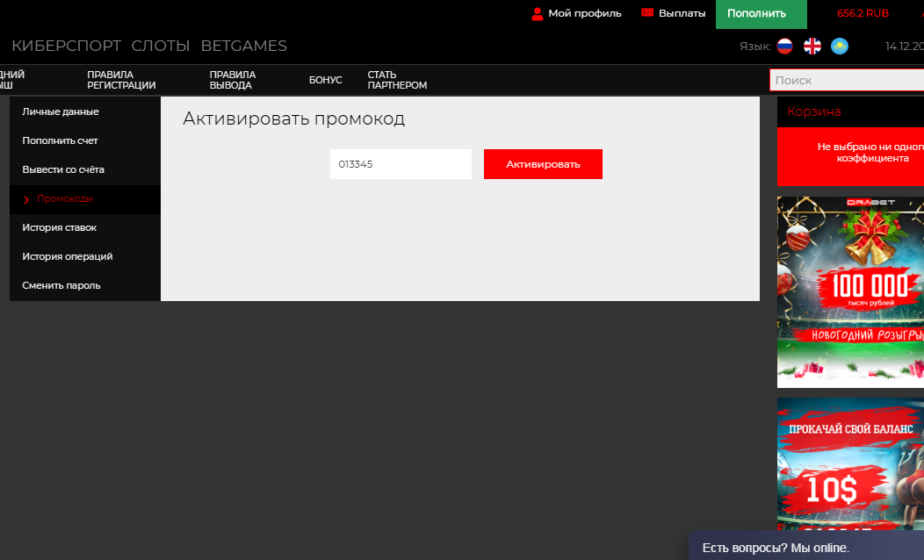
Task: Open the БОНУС page
Action: pos(325,80)
